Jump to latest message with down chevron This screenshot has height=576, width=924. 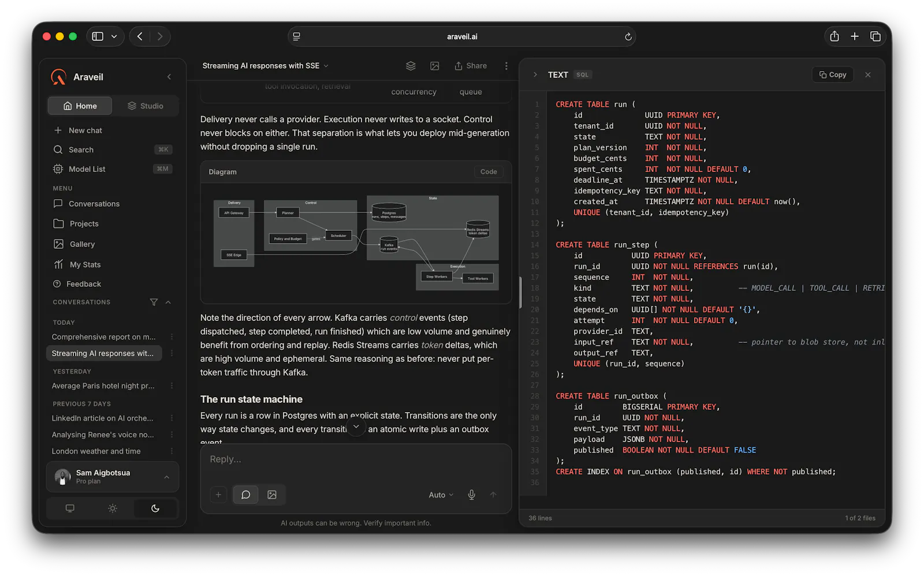tap(356, 427)
